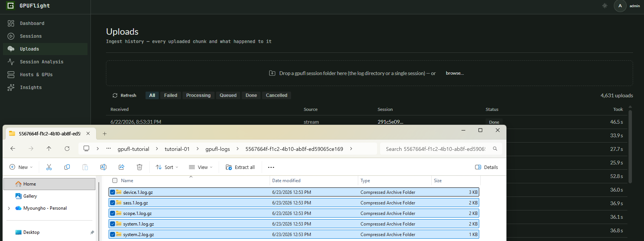Click the GPUFlight logo icon
Screen dimensions: 644x241
(x=11, y=6)
